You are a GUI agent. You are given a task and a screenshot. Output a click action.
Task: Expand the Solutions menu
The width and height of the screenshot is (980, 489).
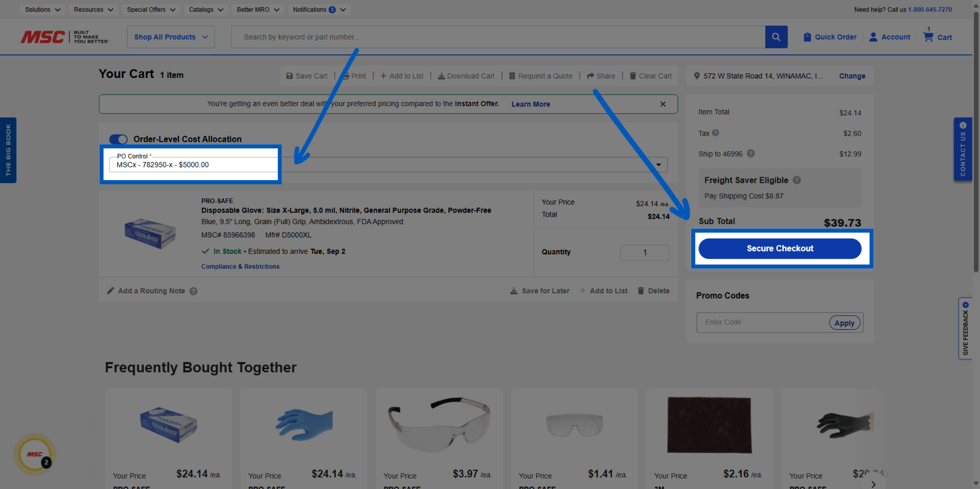tap(42, 9)
